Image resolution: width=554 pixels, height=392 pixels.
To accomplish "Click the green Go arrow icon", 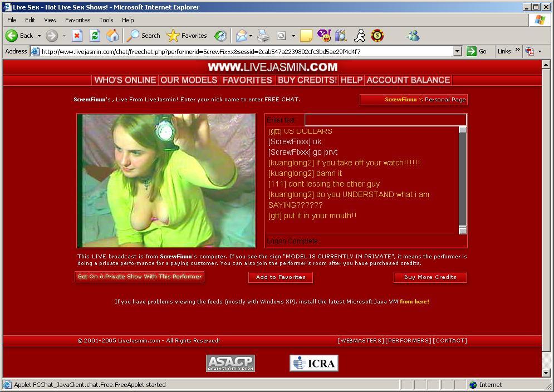I will pos(472,51).
